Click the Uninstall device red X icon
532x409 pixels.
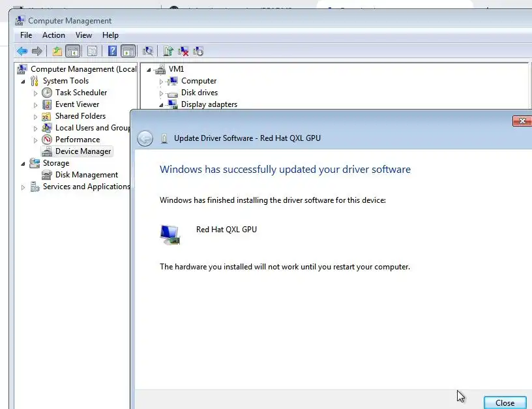[183, 52]
